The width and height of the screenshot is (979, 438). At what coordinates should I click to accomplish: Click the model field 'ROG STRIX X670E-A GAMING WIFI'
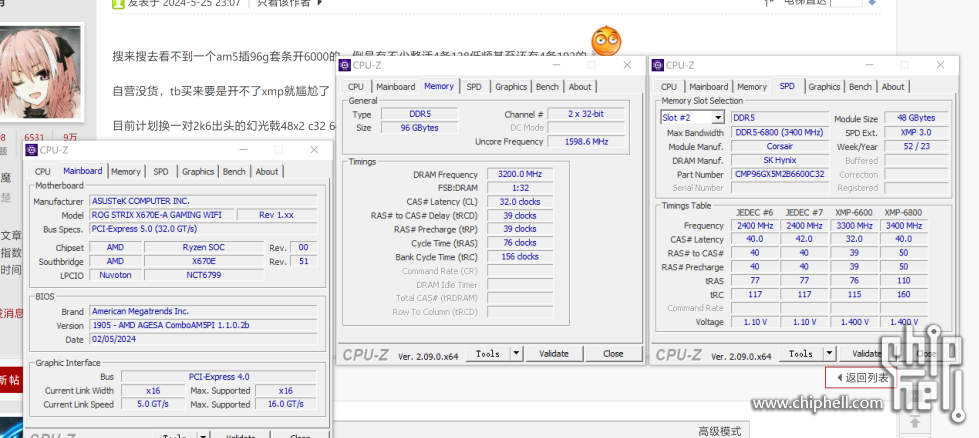[x=163, y=215]
